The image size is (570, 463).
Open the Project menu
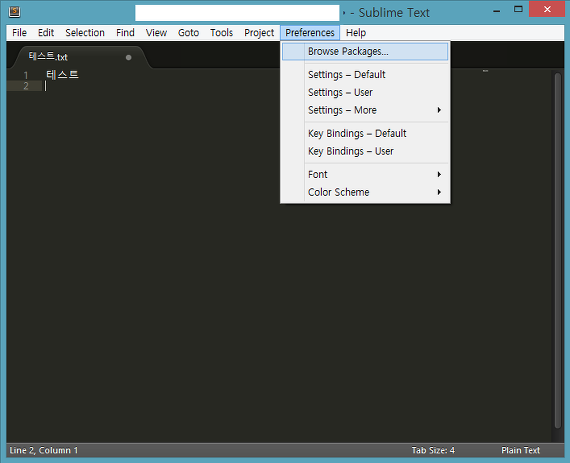pos(259,33)
